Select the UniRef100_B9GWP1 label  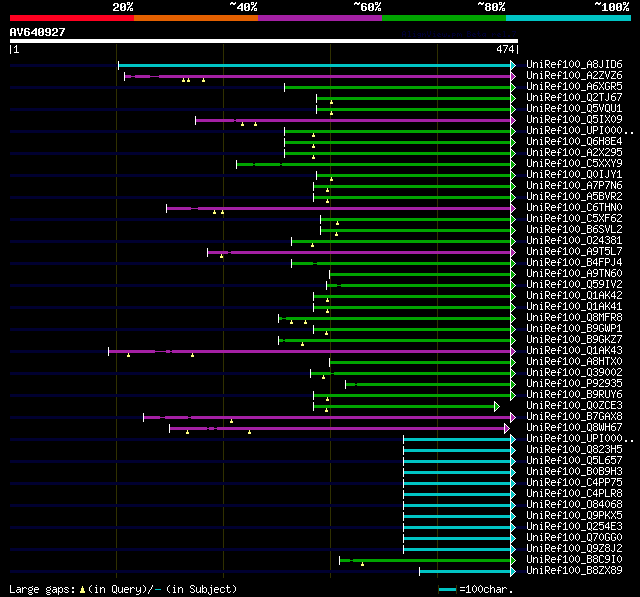click(x=574, y=329)
